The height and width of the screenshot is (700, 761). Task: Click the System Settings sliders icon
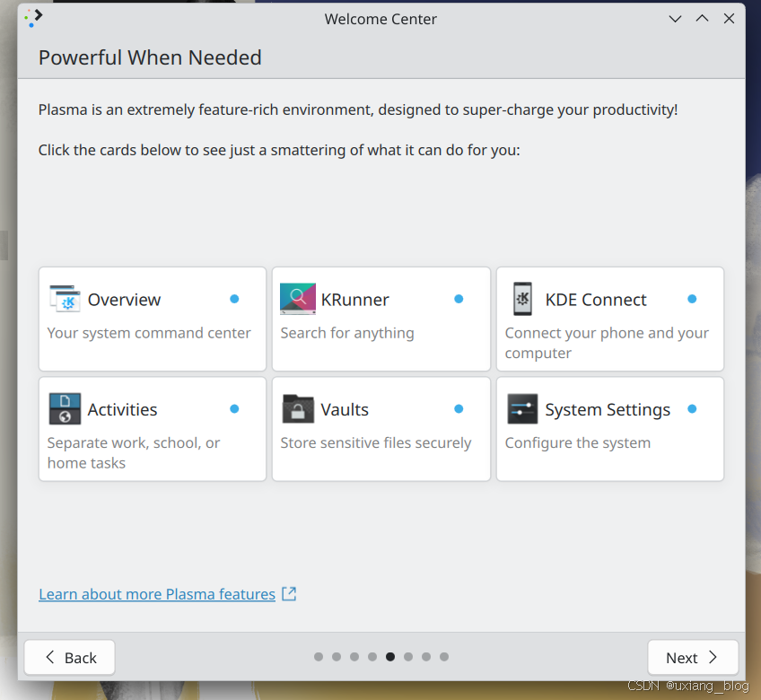522,408
